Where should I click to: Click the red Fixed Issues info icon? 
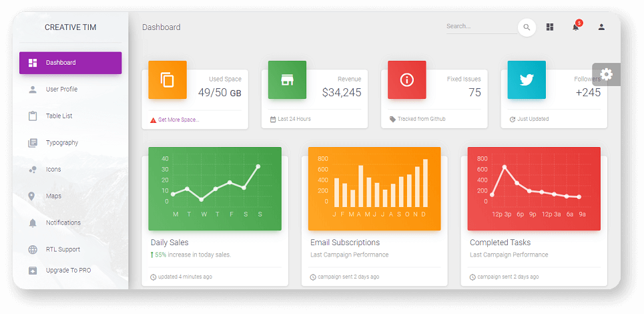[406, 80]
